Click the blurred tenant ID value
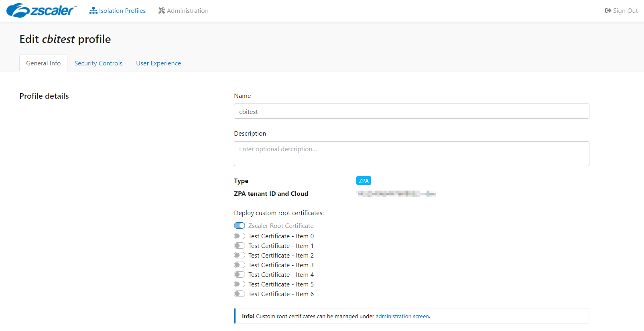 [396, 194]
